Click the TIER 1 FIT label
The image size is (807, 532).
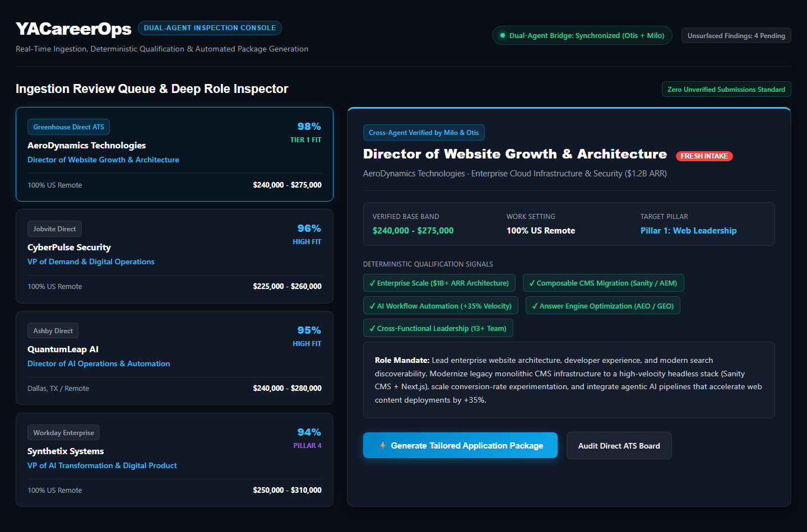click(305, 140)
